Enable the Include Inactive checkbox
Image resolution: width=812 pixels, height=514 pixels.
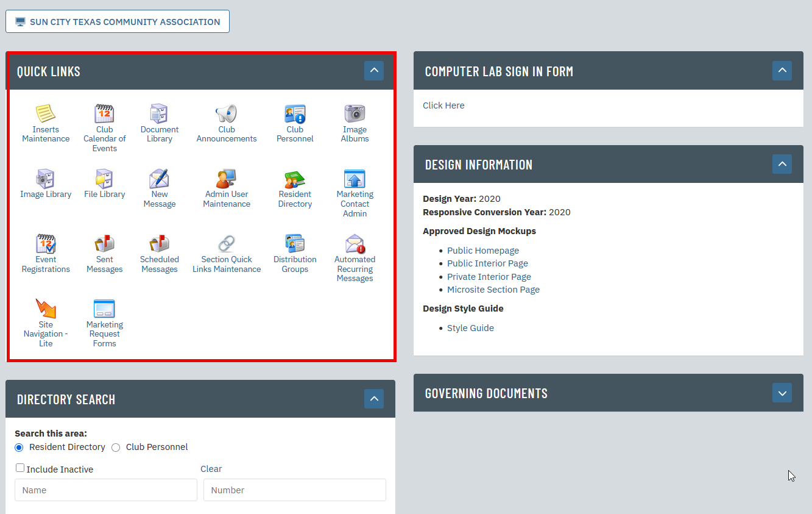click(19, 468)
